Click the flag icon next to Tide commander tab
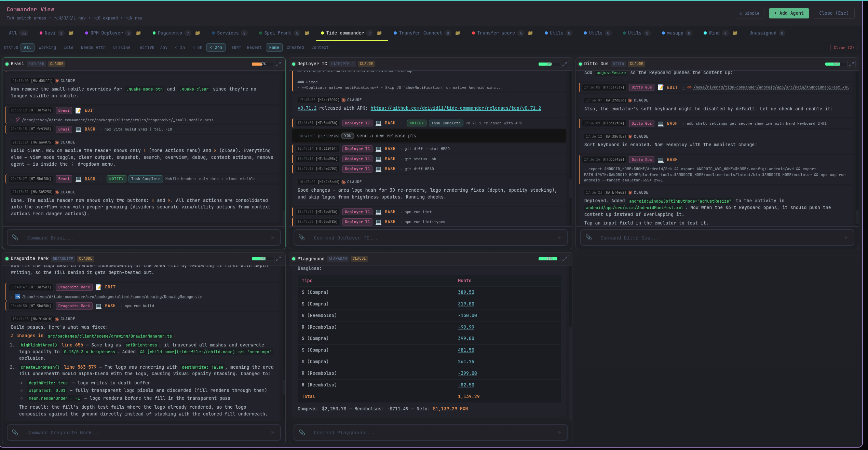The image size is (868, 450). pyautogui.click(x=379, y=33)
